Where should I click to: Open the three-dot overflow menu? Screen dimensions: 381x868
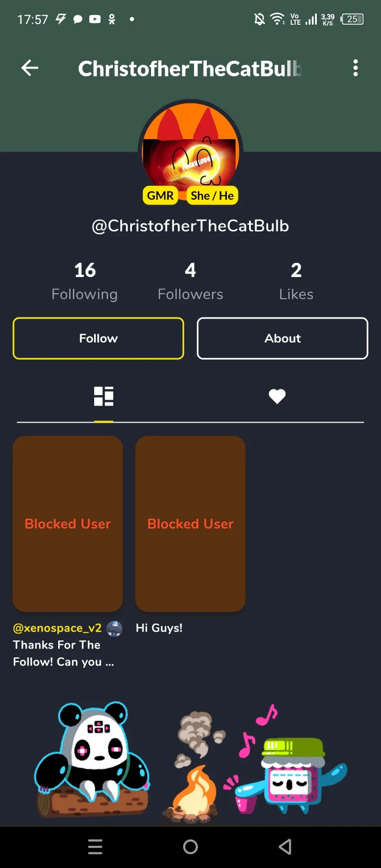(355, 68)
